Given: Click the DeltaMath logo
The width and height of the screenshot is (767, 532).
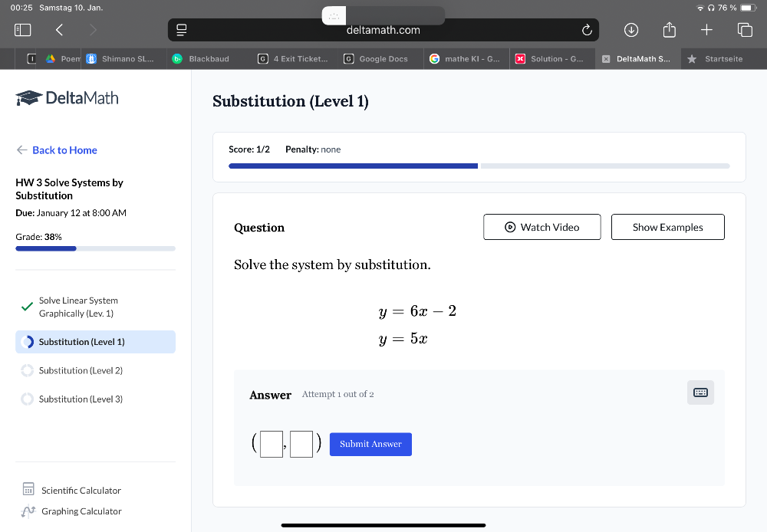Looking at the screenshot, I should [67, 98].
